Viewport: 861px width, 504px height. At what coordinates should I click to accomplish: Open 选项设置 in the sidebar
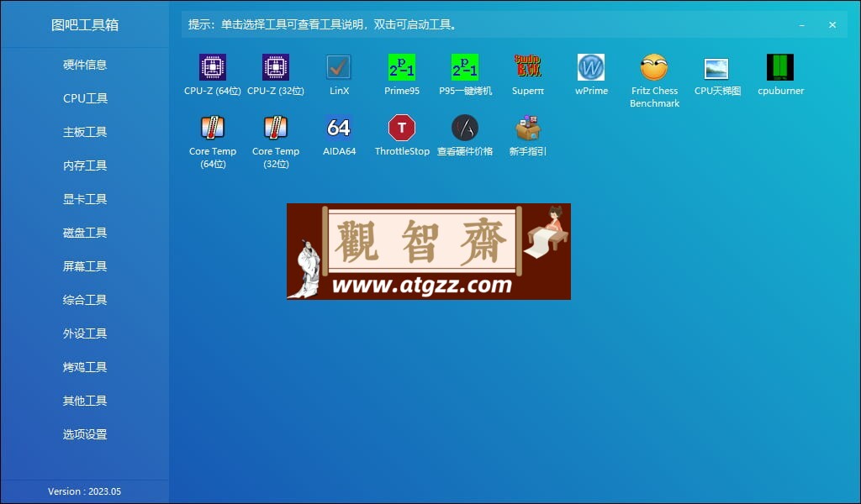coord(85,434)
